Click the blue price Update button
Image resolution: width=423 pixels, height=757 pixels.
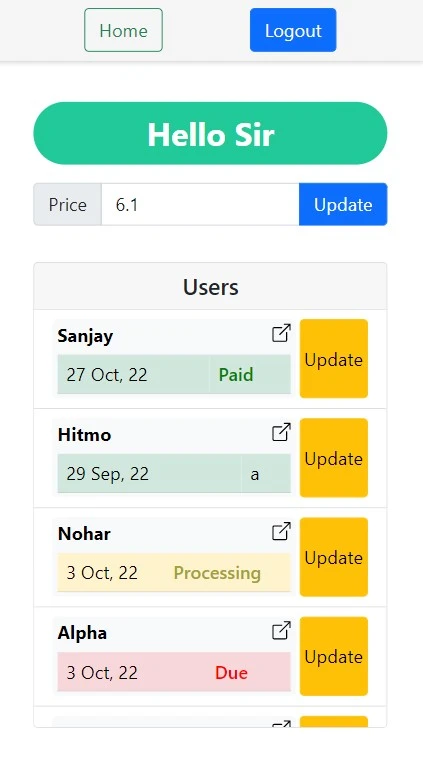click(x=343, y=204)
